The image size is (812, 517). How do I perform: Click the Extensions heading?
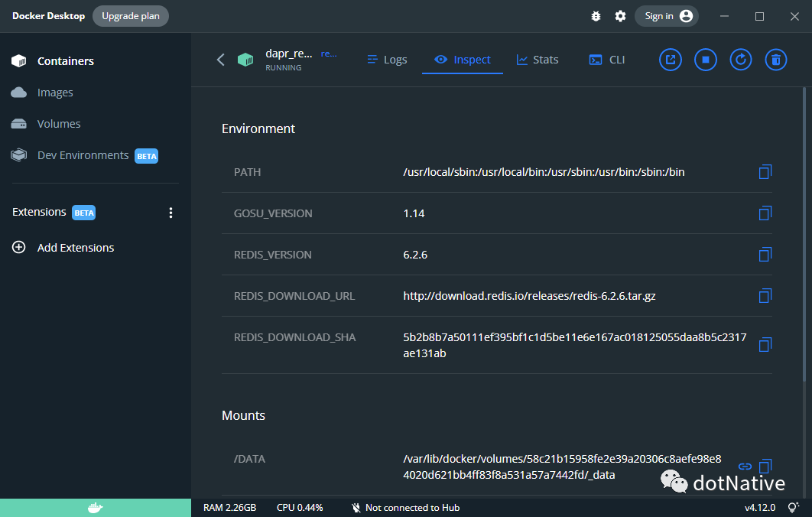[39, 212]
